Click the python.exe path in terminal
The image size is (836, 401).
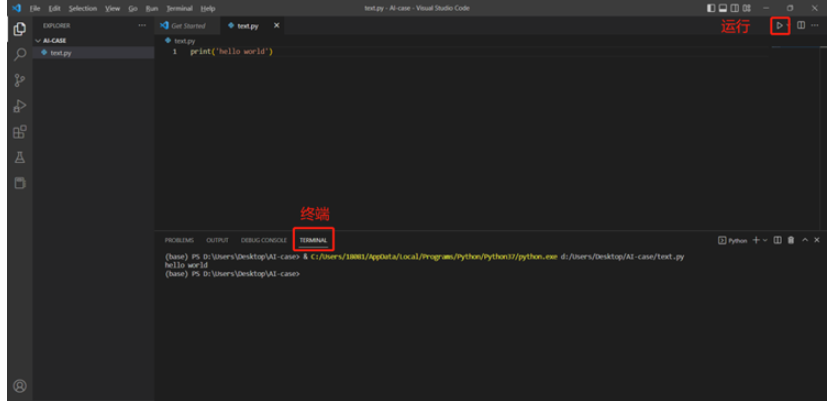tap(433, 257)
